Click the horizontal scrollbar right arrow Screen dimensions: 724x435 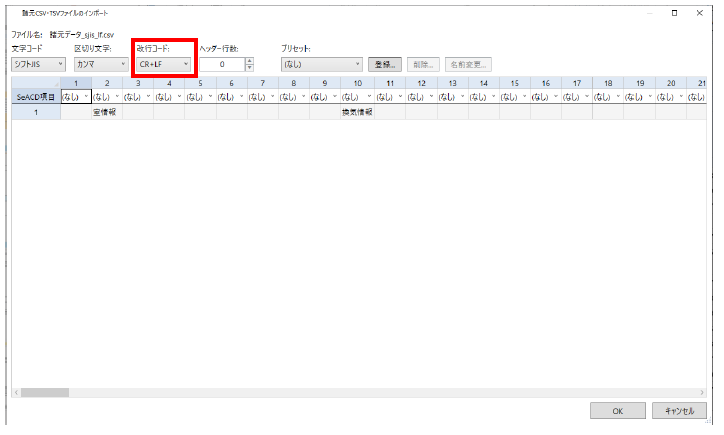coord(704,392)
